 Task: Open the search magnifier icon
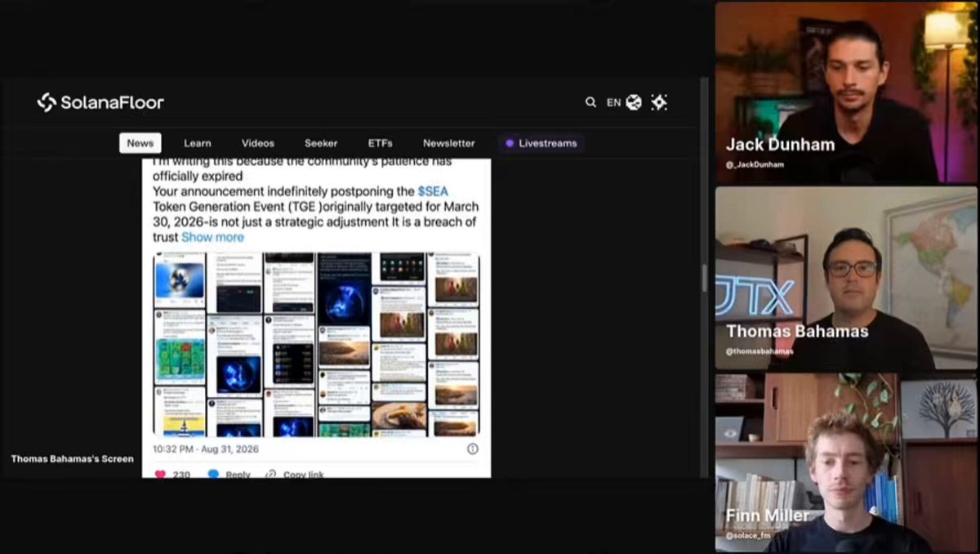point(590,102)
